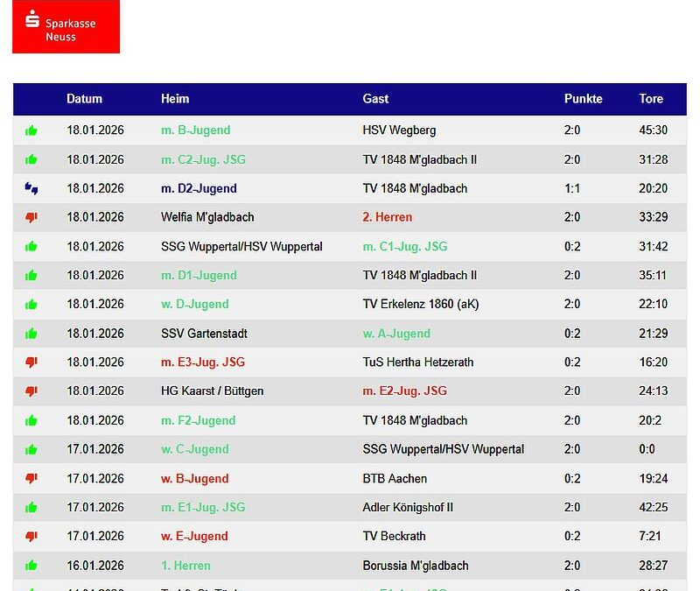Click the 1. Herren team link
The height and width of the screenshot is (591, 700).
pyautogui.click(x=185, y=566)
